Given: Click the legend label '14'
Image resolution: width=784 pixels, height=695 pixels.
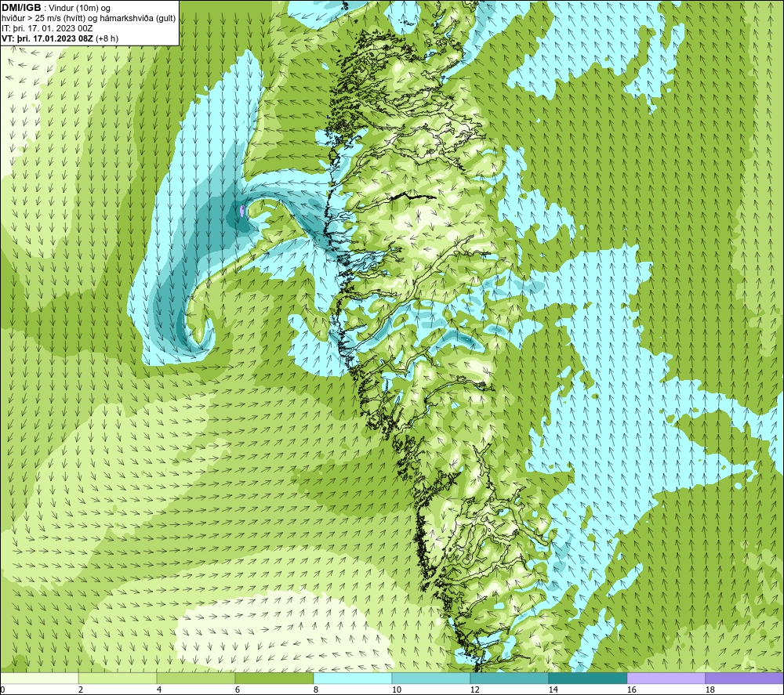Looking at the screenshot, I should click(553, 690).
